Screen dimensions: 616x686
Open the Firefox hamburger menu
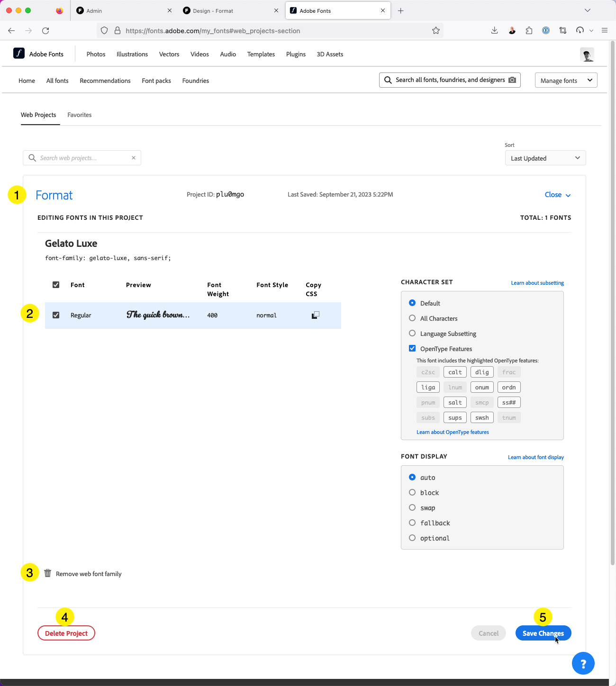605,31
